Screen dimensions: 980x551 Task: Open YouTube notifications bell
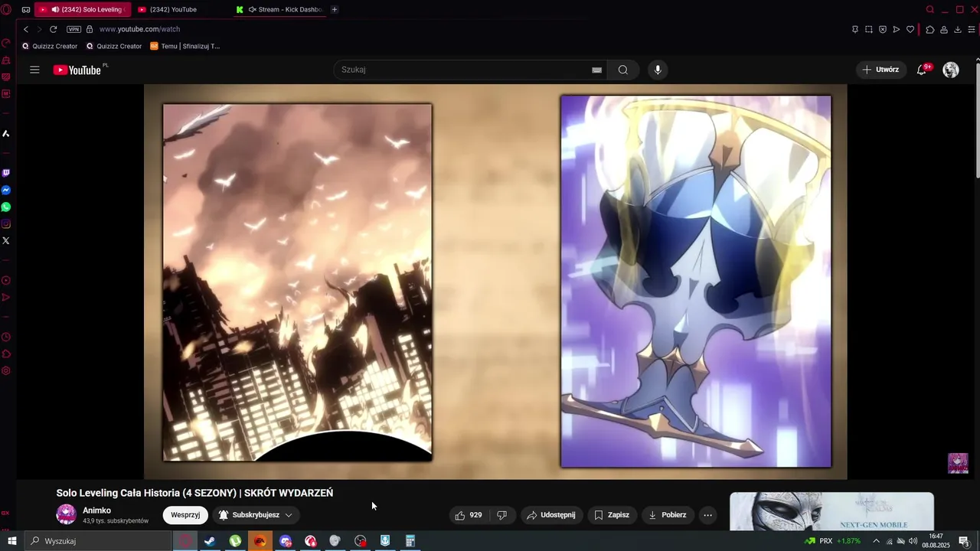pos(922,70)
